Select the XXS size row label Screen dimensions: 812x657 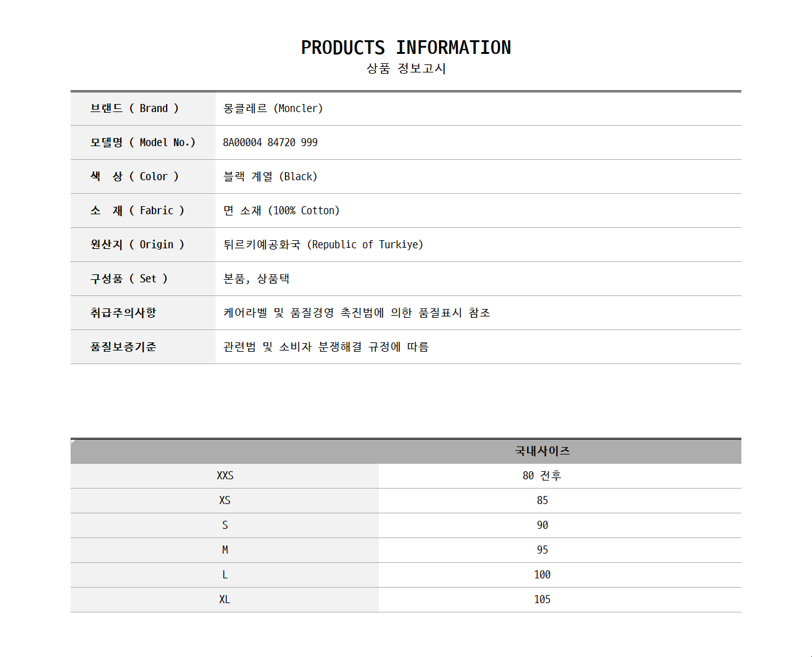225,476
